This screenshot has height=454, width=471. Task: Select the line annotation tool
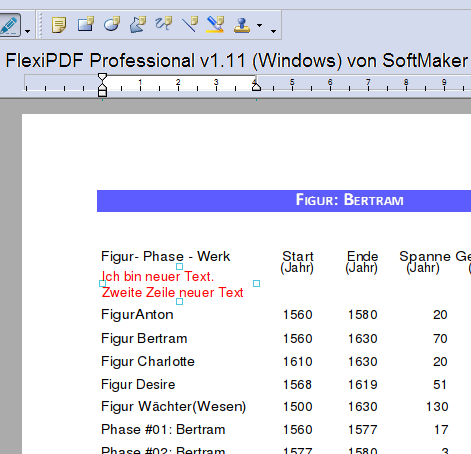pos(190,24)
